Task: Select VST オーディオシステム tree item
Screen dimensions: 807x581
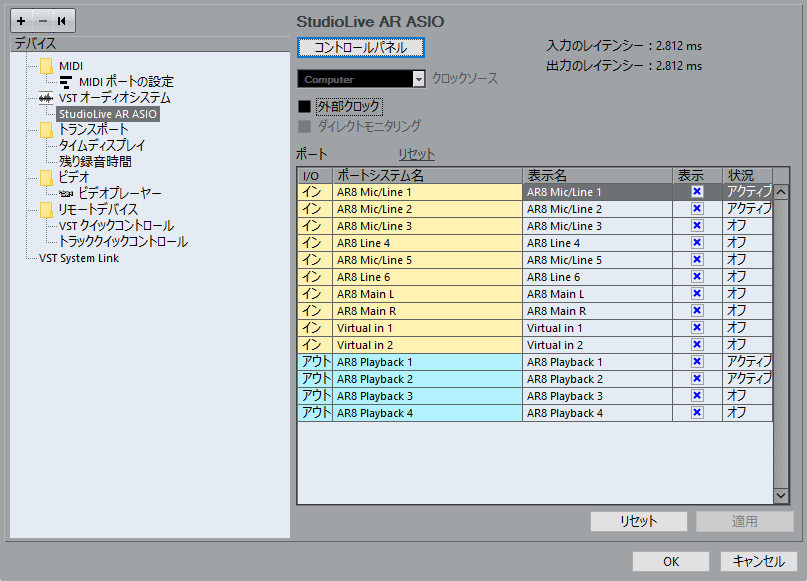Action: (x=114, y=98)
